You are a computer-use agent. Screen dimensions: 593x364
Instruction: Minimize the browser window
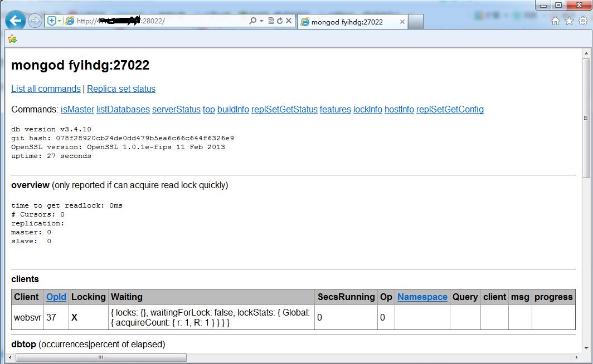tap(543, 5)
